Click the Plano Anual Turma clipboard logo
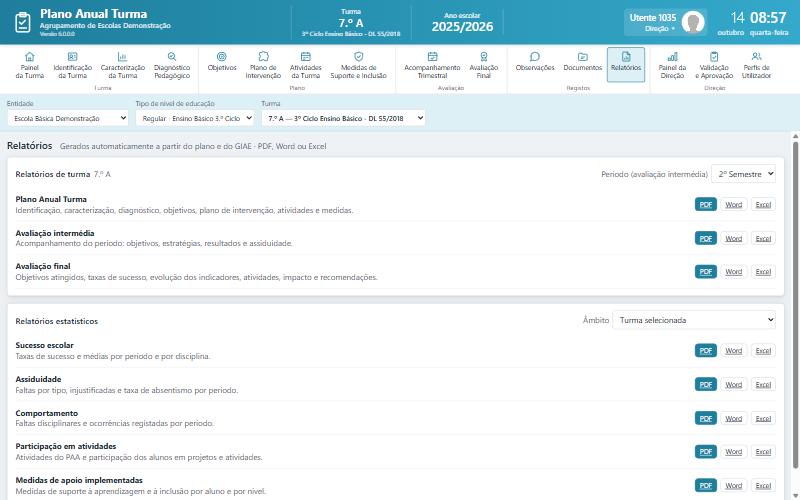This screenshot has height=500, width=800. 23,22
